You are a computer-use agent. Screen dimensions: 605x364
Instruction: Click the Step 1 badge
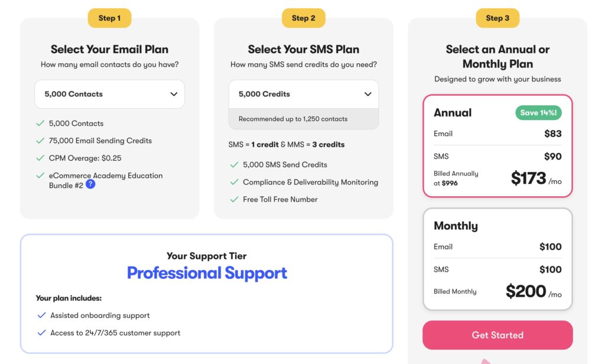click(x=109, y=18)
